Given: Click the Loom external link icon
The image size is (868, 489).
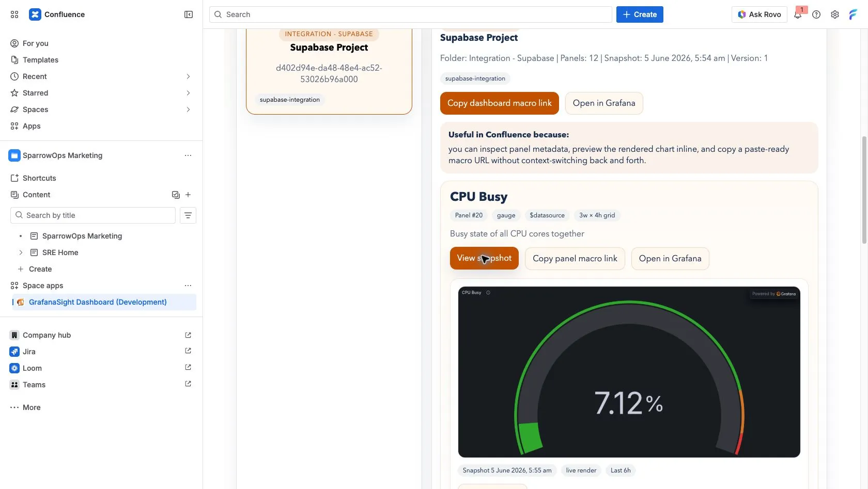Looking at the screenshot, I should tap(188, 367).
